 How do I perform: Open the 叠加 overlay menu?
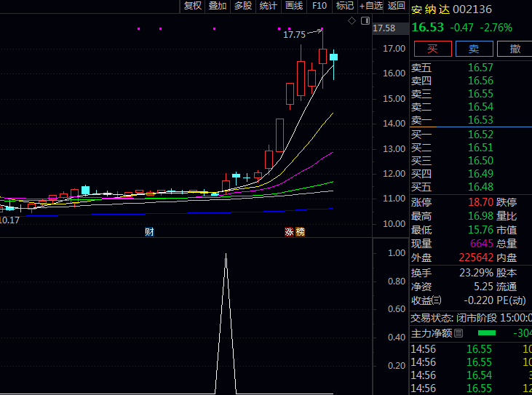218,6
